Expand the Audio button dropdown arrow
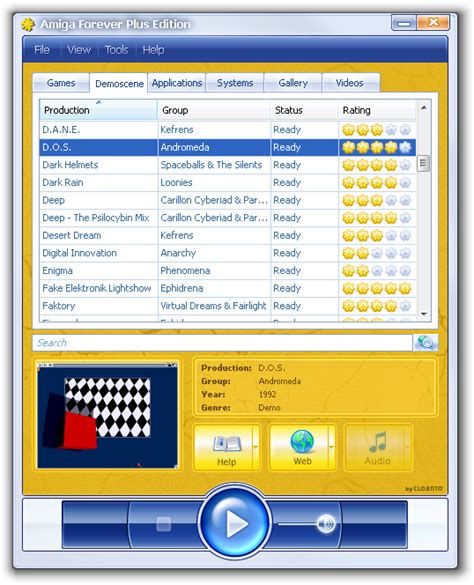Viewport: 474px width, 585px height. pos(408,447)
